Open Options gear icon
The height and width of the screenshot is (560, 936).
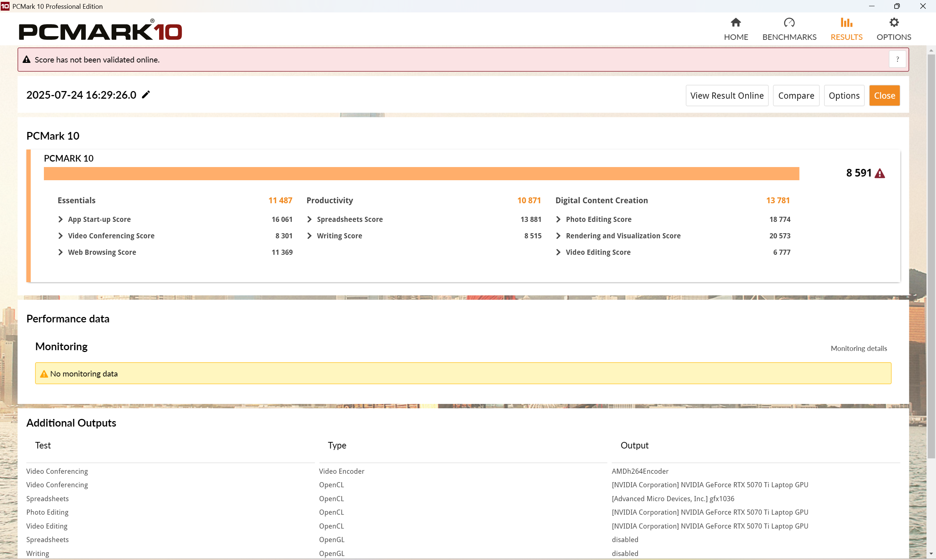click(x=893, y=23)
